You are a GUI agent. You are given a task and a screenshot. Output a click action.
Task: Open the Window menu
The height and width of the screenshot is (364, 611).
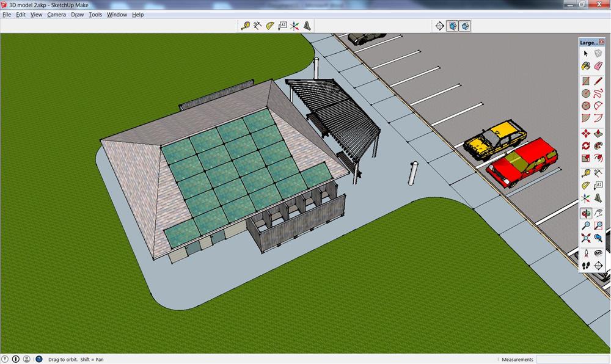point(116,15)
